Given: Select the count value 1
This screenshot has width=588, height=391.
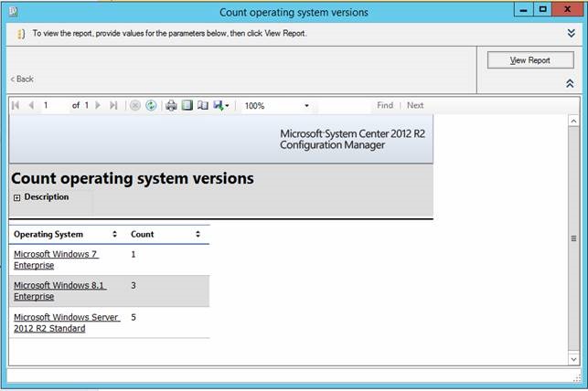Looking at the screenshot, I should [x=134, y=254].
